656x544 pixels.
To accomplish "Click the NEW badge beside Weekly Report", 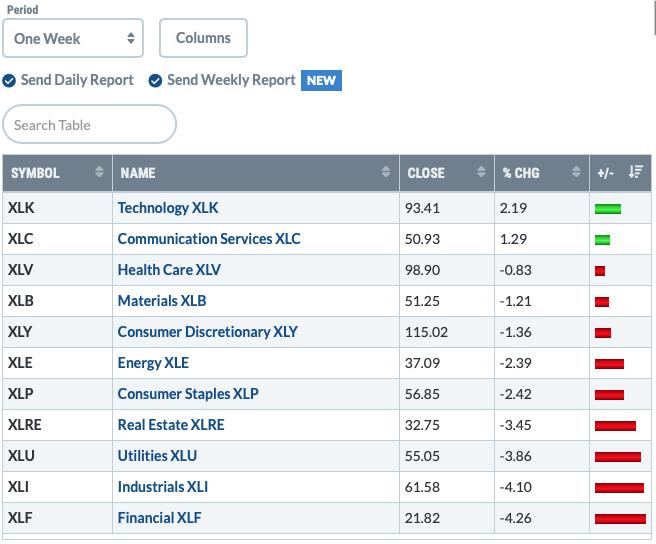I will pos(321,80).
